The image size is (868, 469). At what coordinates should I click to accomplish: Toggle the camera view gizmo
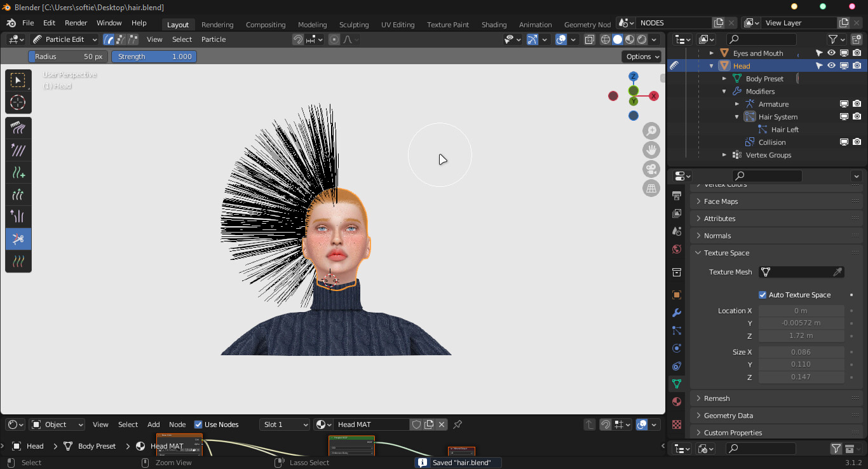[x=651, y=169]
